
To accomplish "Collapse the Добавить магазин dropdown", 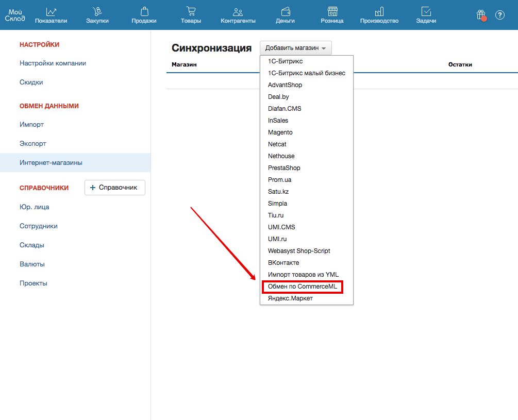I will click(x=295, y=48).
